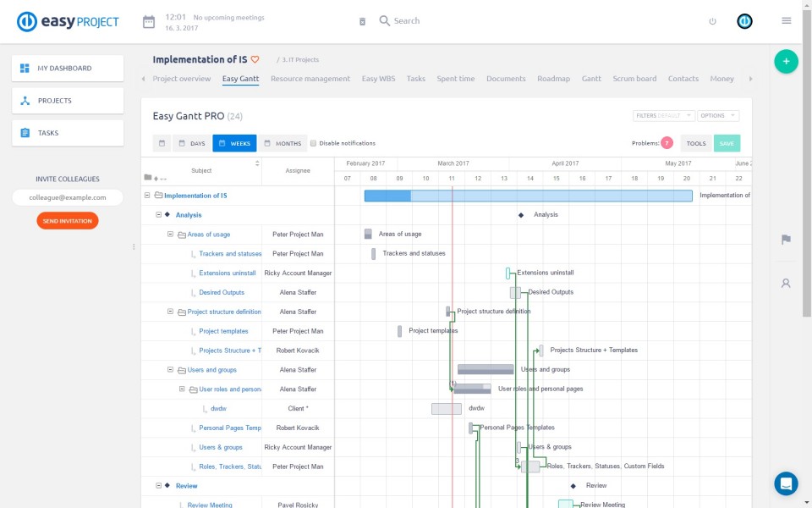
Task: Check the Disable notifications checkbox
Action: (x=314, y=143)
